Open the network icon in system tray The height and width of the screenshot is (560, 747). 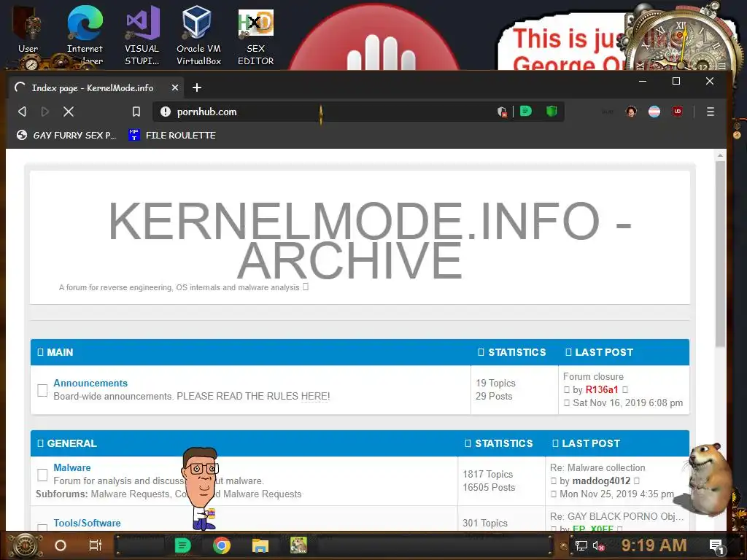point(581,545)
